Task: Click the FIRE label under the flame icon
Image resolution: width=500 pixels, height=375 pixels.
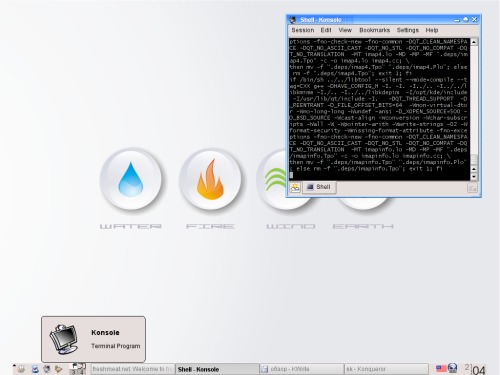Action: pyautogui.click(x=210, y=227)
